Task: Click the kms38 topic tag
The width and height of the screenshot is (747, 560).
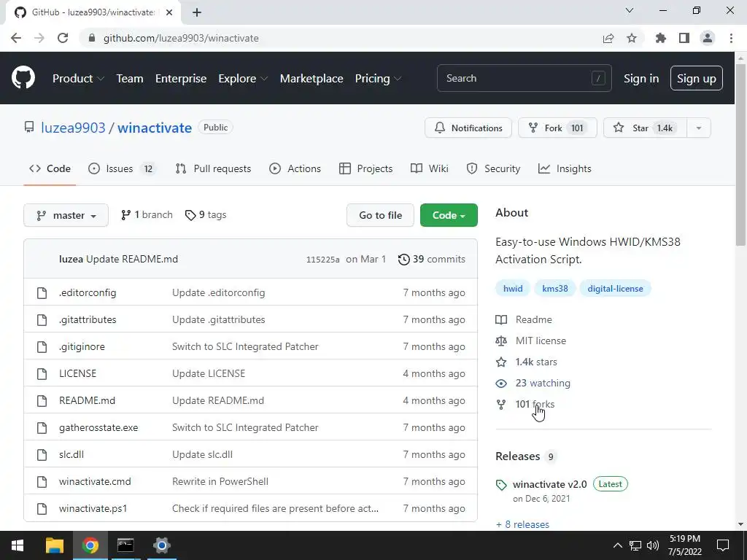Action: point(555,289)
